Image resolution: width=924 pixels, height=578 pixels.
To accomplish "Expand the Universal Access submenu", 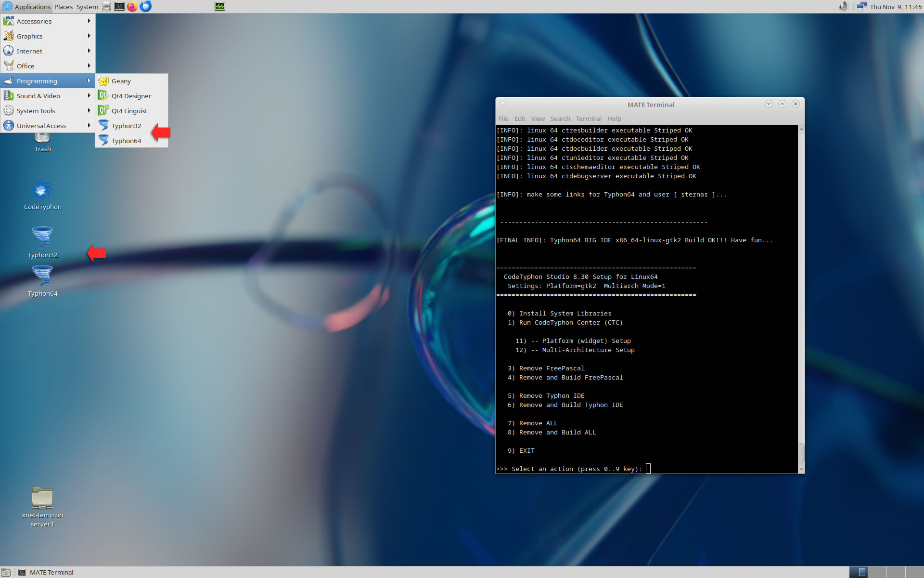I will 48,126.
